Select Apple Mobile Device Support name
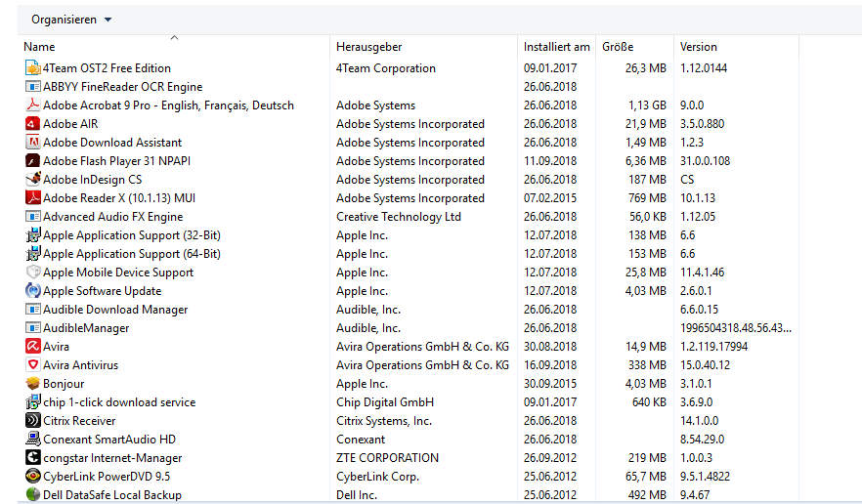Screen dimensions: 862x504 pos(118,273)
